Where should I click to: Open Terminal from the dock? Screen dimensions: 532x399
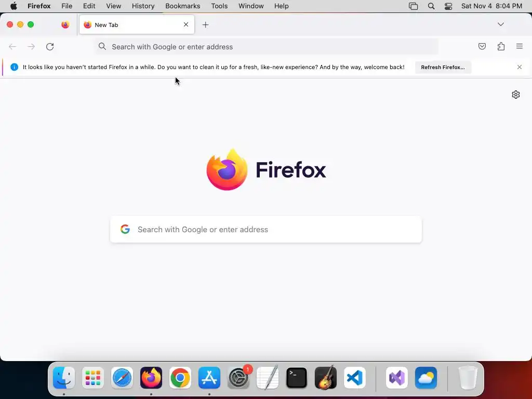click(297, 378)
